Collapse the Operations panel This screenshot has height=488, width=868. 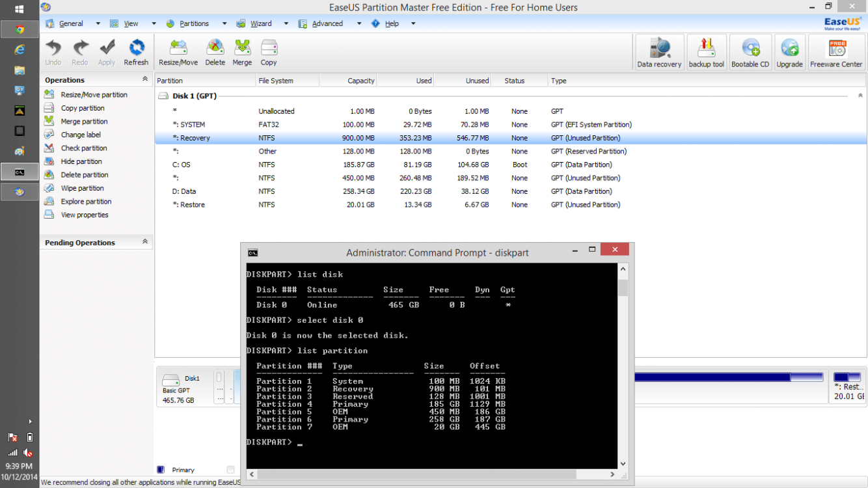point(144,79)
